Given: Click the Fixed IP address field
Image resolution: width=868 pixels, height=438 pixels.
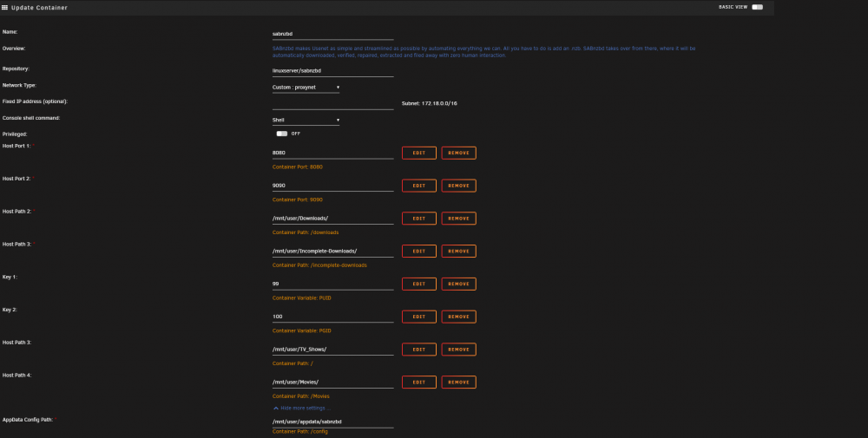Looking at the screenshot, I should (x=332, y=104).
